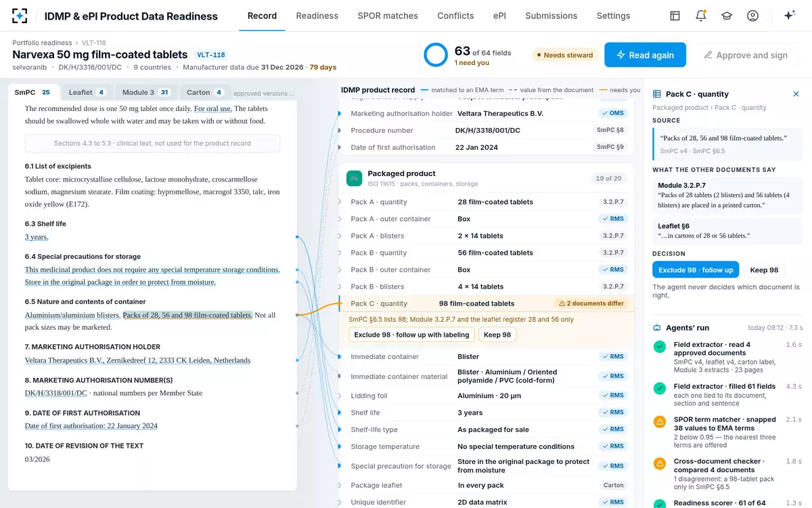Click the Portfolio readiness breadcrumb
This screenshot has width=812, height=508.
[x=42, y=43]
